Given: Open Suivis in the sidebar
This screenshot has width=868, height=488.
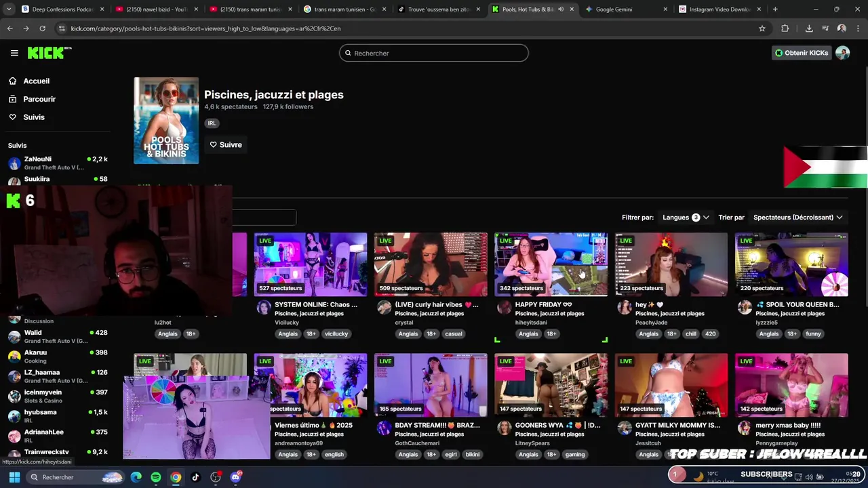Looking at the screenshot, I should (34, 117).
